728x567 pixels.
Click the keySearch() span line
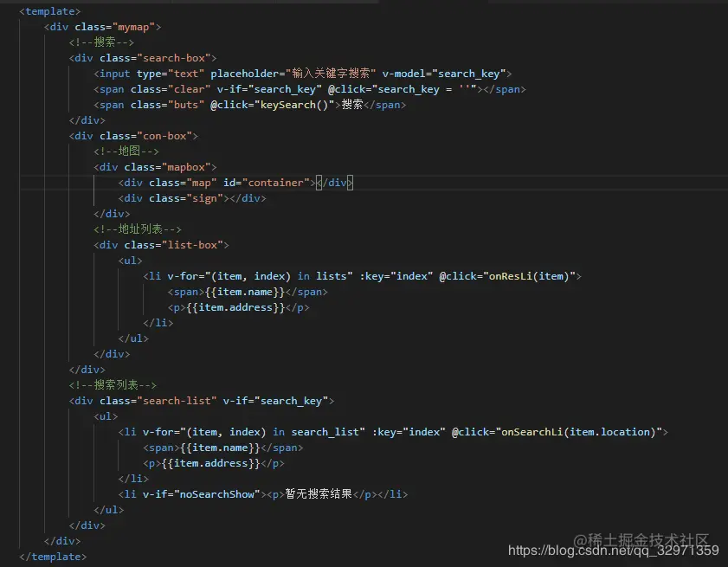coord(250,105)
